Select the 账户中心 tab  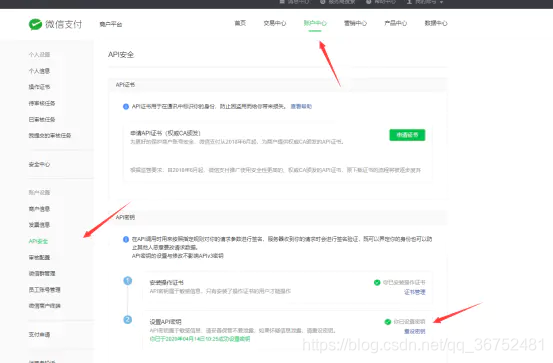coord(315,23)
